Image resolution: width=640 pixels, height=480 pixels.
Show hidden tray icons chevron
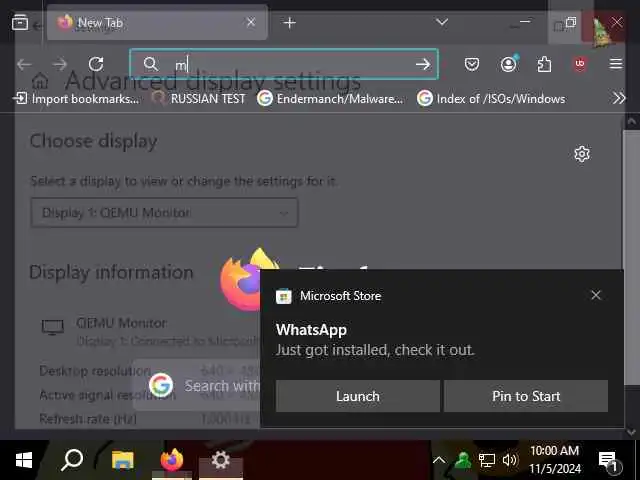coord(439,460)
